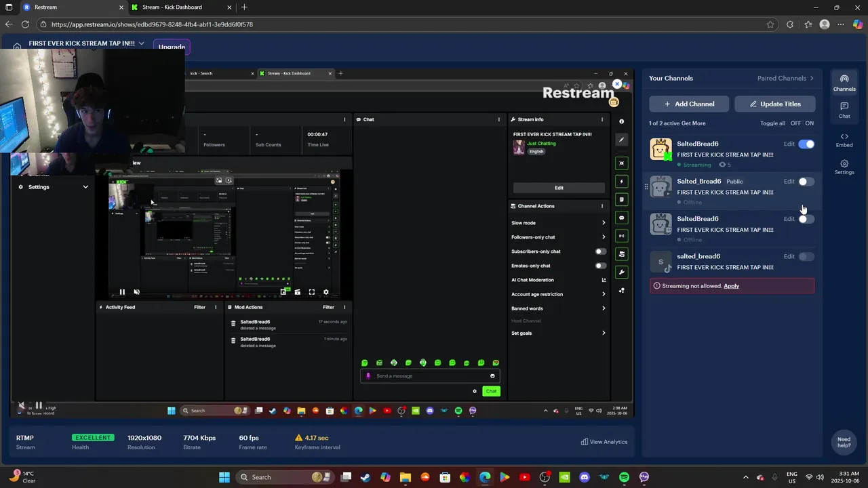Open the Channels sidebar panel
Image resolution: width=868 pixels, height=488 pixels.
(844, 83)
